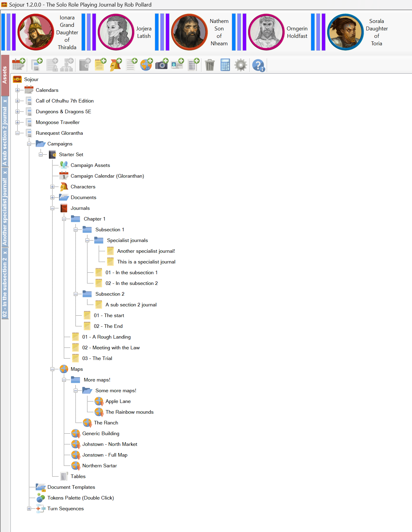Expand the Characters node
Screen dimensions: 412x532
click(x=53, y=187)
